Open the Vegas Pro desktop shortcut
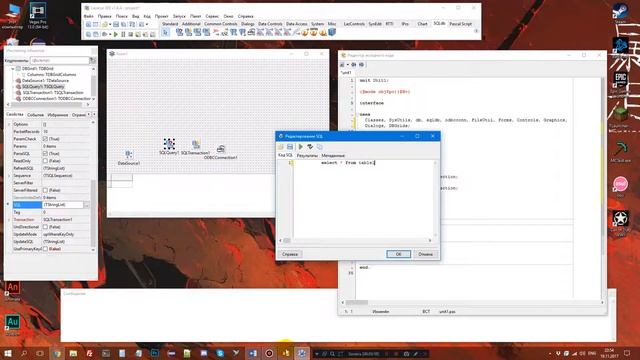Image resolution: width=640 pixels, height=360 pixels. (38, 11)
